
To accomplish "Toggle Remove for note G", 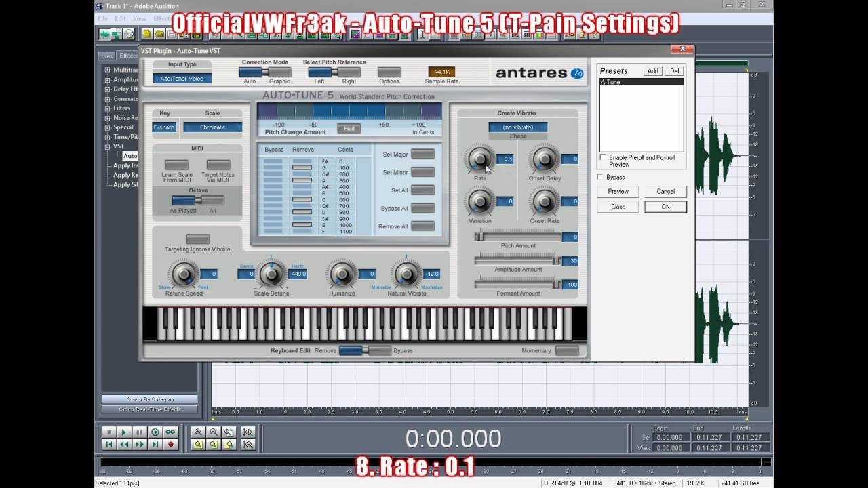I will pos(302,167).
